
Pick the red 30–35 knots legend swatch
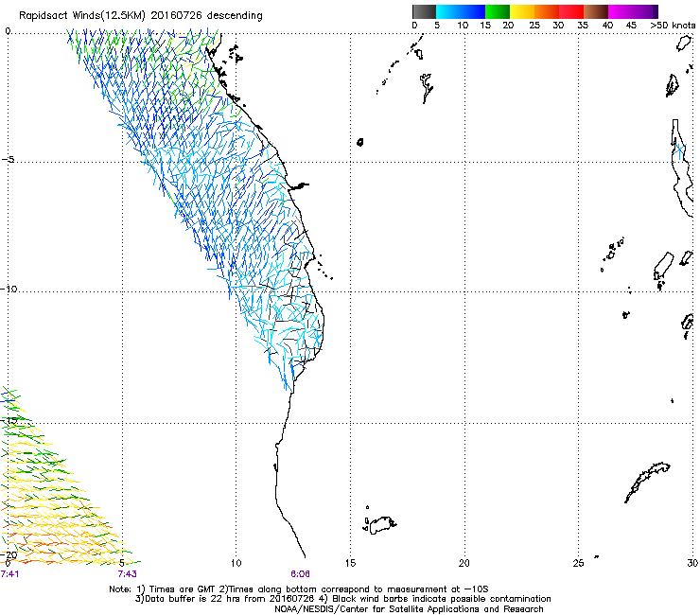pos(571,11)
